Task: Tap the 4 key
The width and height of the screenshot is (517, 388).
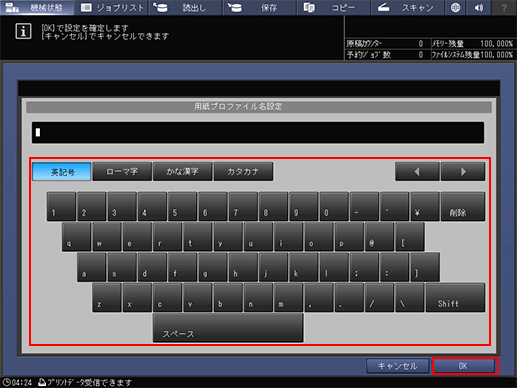Action: (152, 206)
